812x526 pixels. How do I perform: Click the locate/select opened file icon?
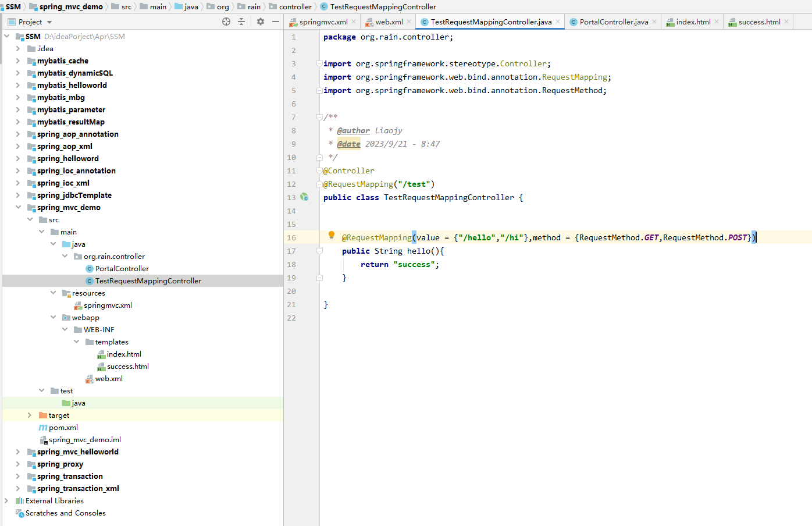[226, 22]
